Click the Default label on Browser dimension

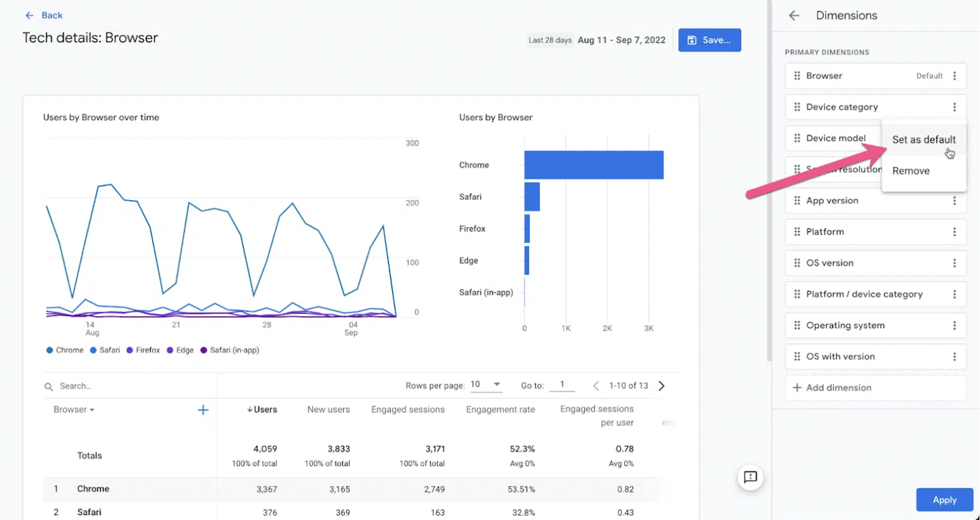click(929, 76)
